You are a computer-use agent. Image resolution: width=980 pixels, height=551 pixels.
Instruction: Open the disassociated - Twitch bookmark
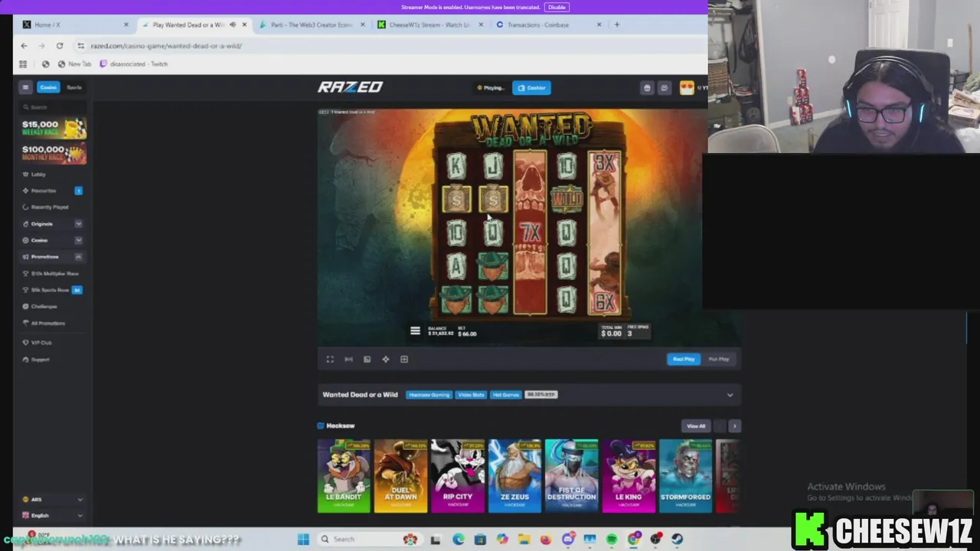(134, 64)
